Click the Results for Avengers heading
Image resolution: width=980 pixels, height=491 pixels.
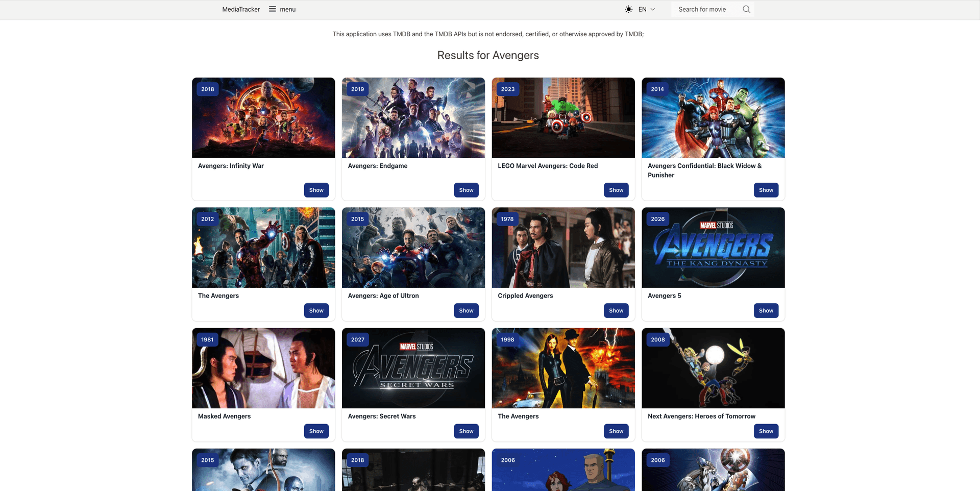(488, 55)
